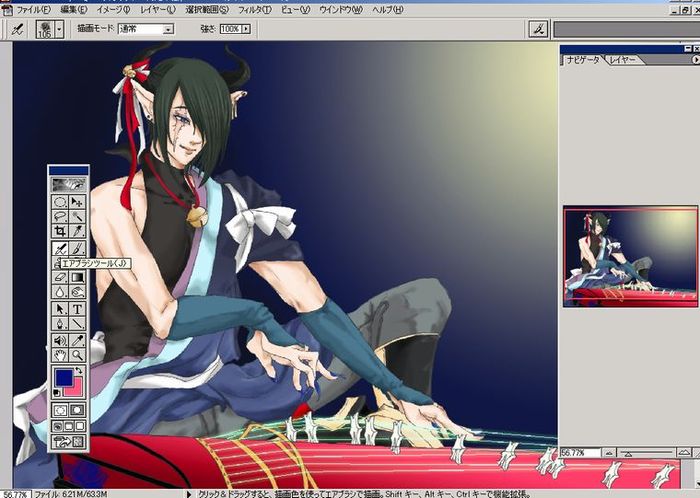
Task: Select the Line tool
Action: pos(77,323)
